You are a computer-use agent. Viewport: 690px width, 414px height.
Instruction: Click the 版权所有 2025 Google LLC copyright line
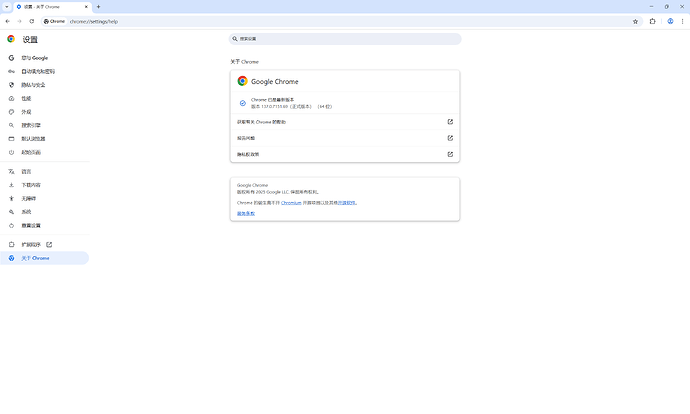tap(278, 192)
